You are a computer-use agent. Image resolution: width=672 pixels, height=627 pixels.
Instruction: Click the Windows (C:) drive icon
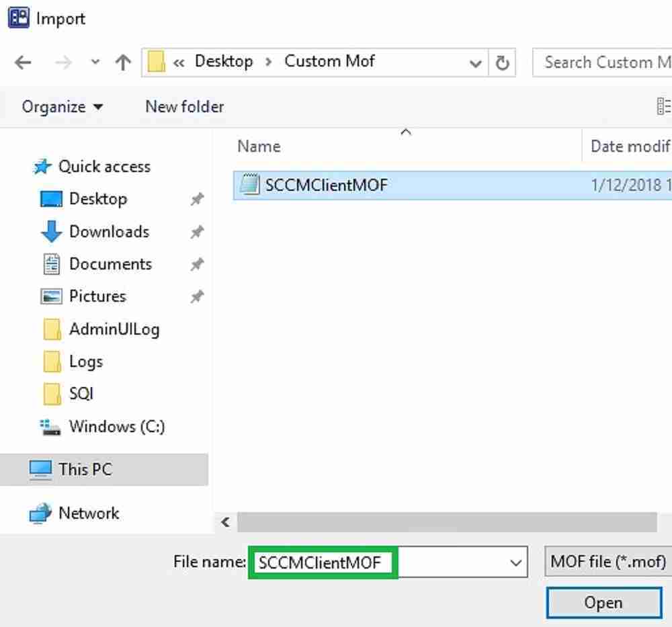click(x=50, y=427)
